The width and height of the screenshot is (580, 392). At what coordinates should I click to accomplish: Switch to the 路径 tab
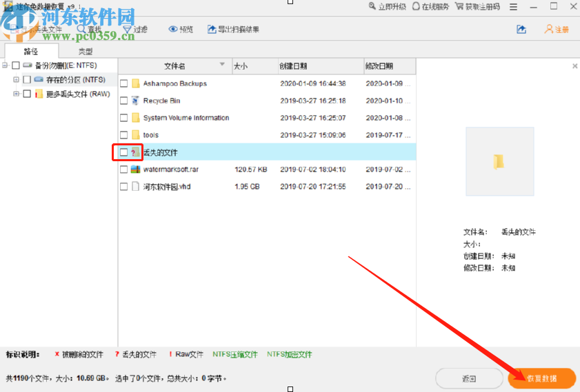[31, 51]
